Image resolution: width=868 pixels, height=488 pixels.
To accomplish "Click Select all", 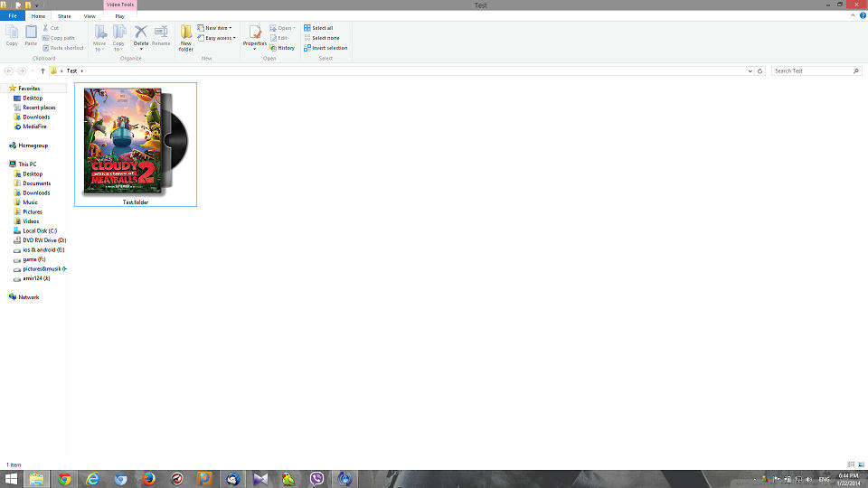I will click(x=318, y=28).
